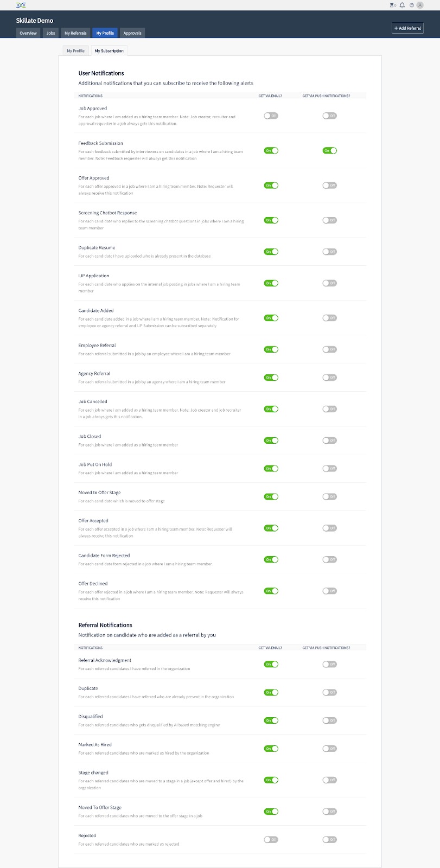This screenshot has height=868, width=440.
Task: Click the Add Referral button
Action: click(407, 28)
